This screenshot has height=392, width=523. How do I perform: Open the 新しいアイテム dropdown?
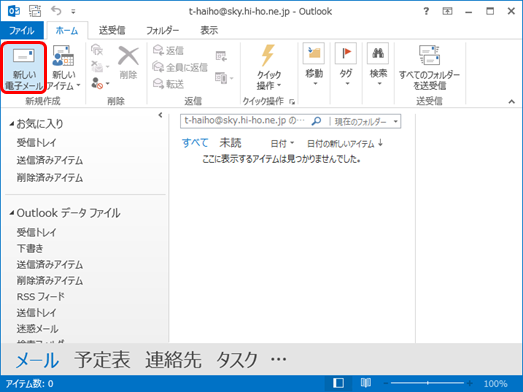pos(64,67)
